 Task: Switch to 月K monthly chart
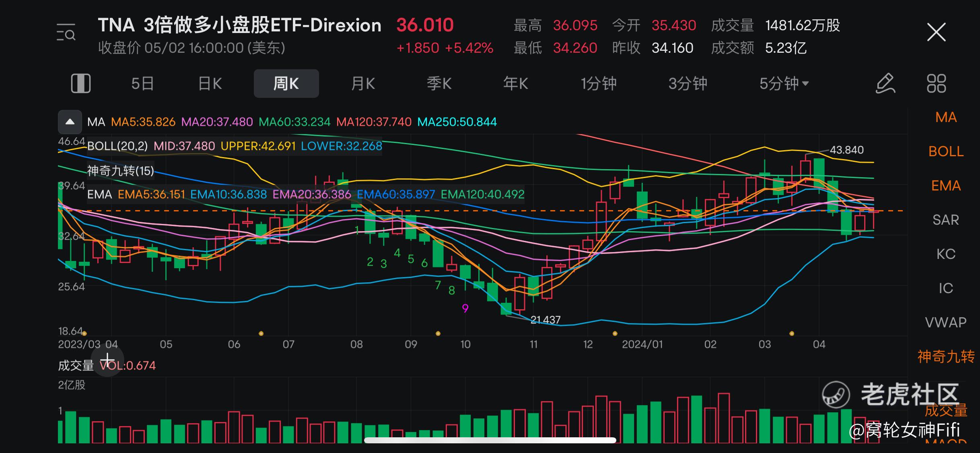click(x=363, y=84)
